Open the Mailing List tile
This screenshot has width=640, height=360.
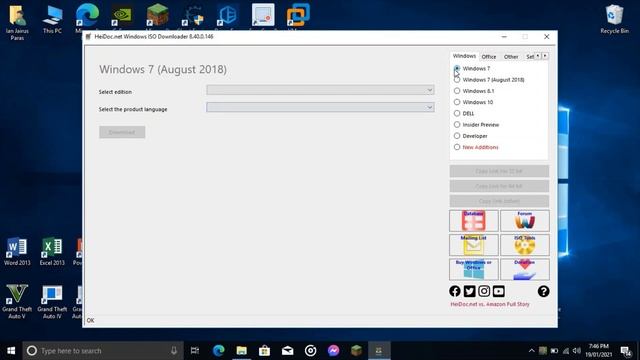click(x=473, y=245)
